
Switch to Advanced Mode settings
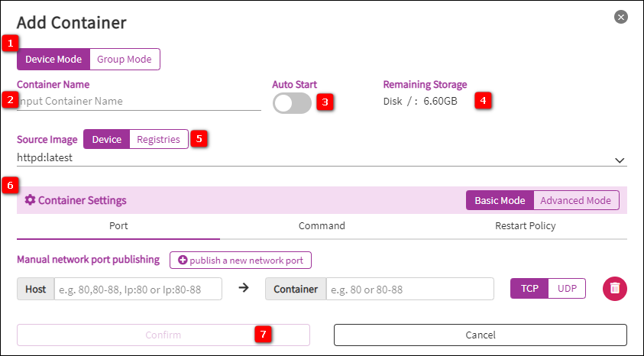tap(575, 200)
